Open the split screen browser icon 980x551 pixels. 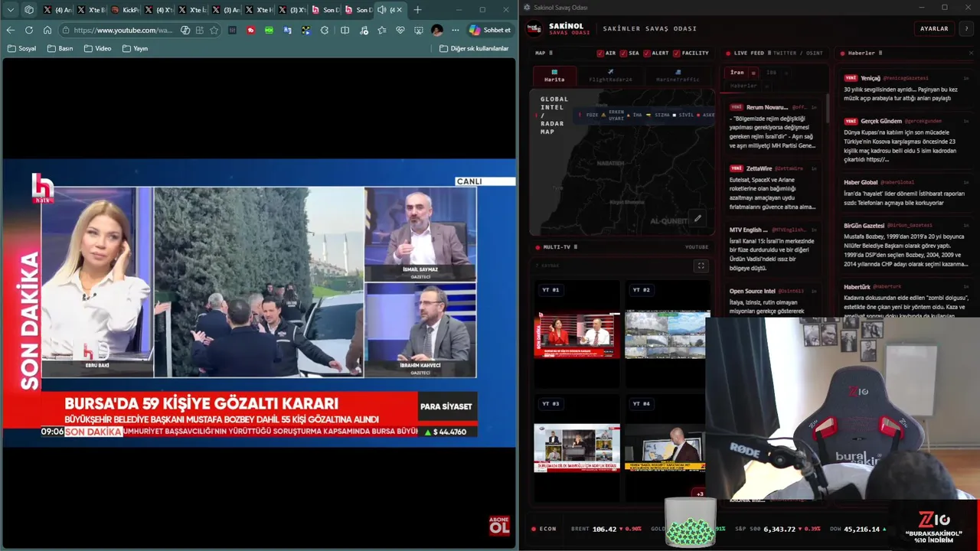(345, 30)
